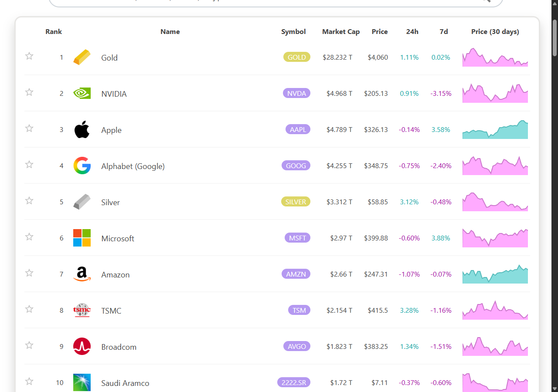Open Apple 30-day price sparkline
Viewport: 558px width, 392px height.
[x=495, y=129]
